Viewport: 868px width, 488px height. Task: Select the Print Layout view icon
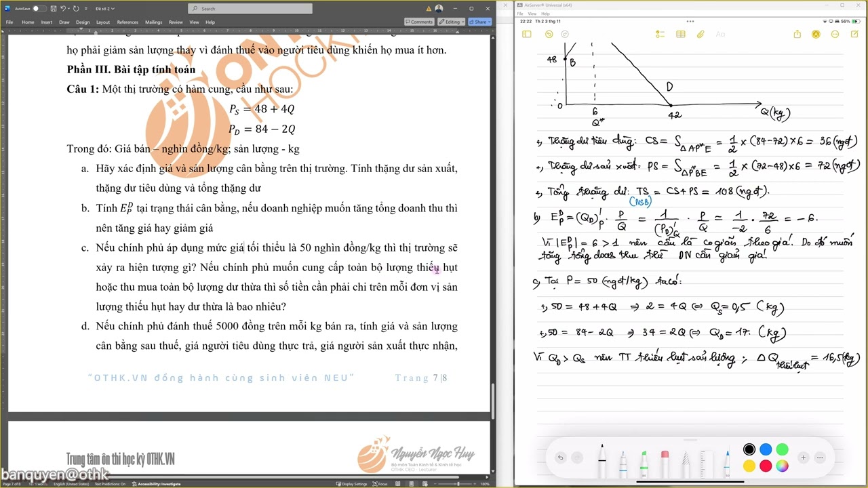click(x=410, y=484)
